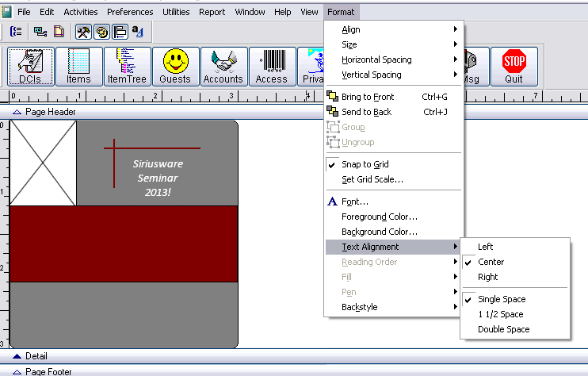Viewport: 588px width, 376px height.
Task: Open the Font... dialog entry
Action: 392,201
